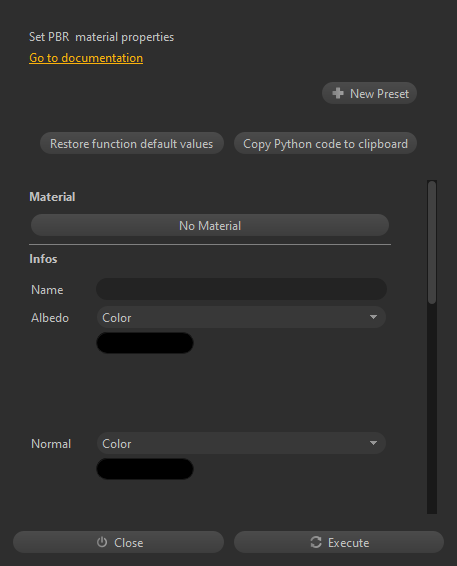Close the PBR material properties dialog
457x566 pixels.
point(118,542)
